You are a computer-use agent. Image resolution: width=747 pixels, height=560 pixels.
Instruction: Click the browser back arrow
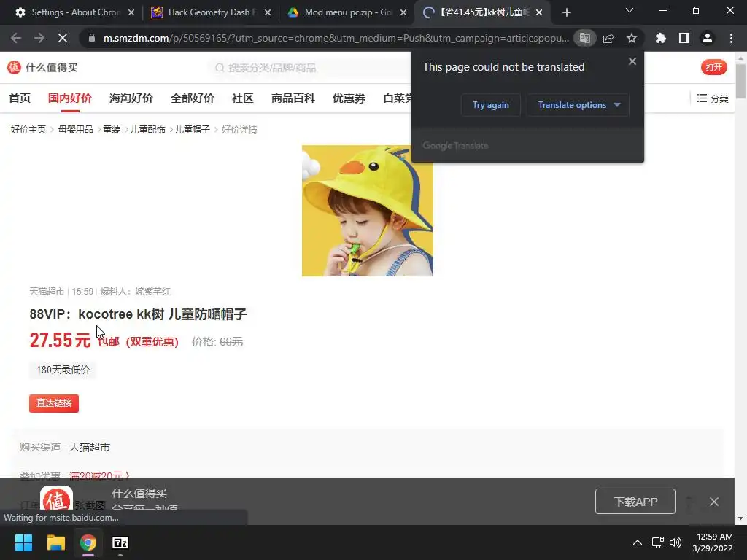click(16, 38)
